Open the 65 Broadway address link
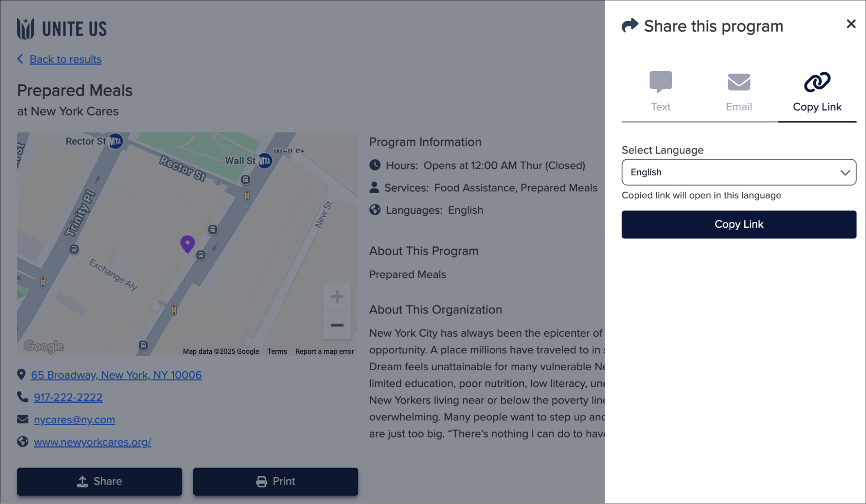The width and height of the screenshot is (866, 504). point(116,375)
